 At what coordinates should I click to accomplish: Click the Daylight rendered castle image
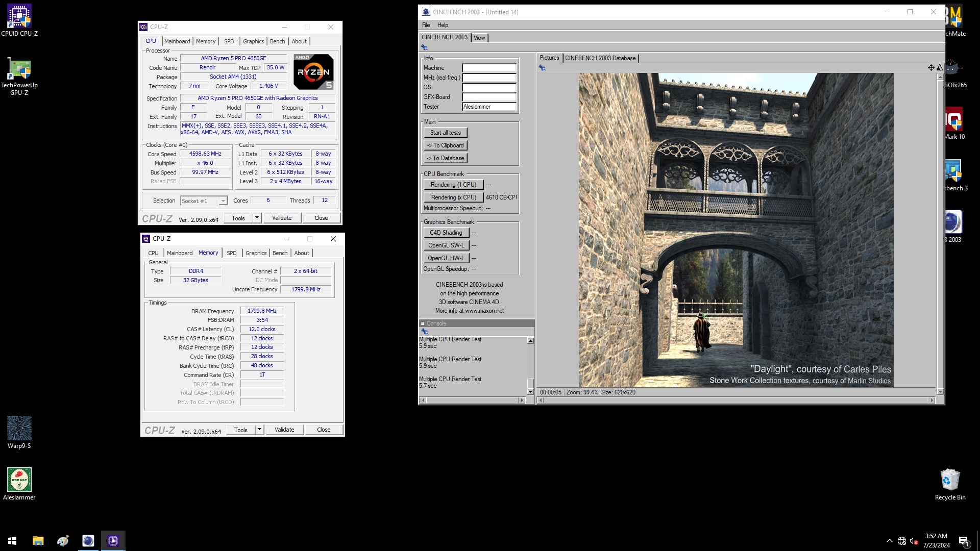click(x=736, y=230)
